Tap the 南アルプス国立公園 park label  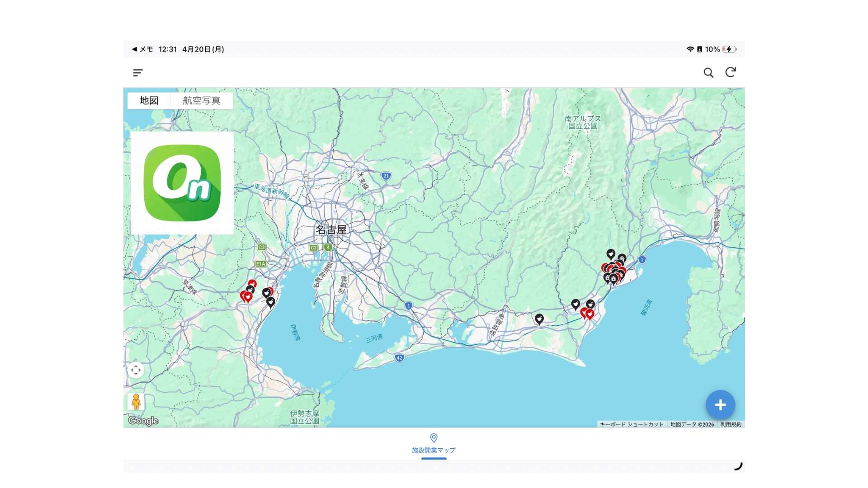583,122
